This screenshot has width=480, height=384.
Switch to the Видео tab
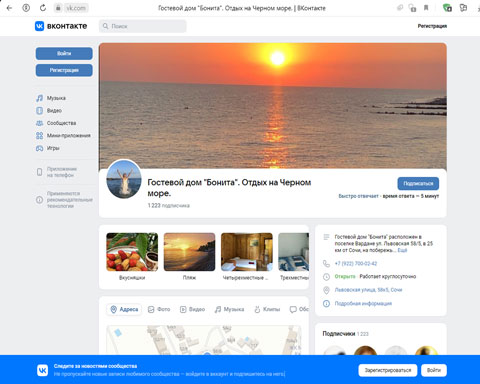tap(192, 309)
